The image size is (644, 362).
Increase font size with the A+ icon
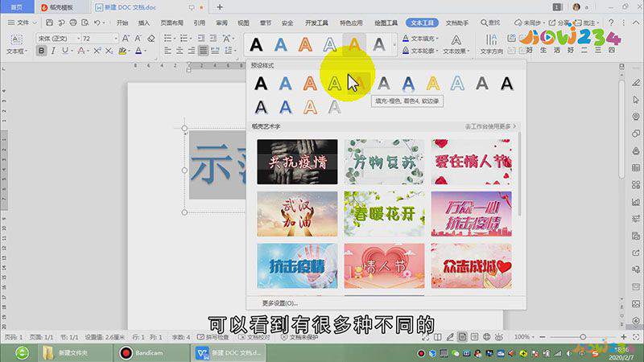point(126,38)
